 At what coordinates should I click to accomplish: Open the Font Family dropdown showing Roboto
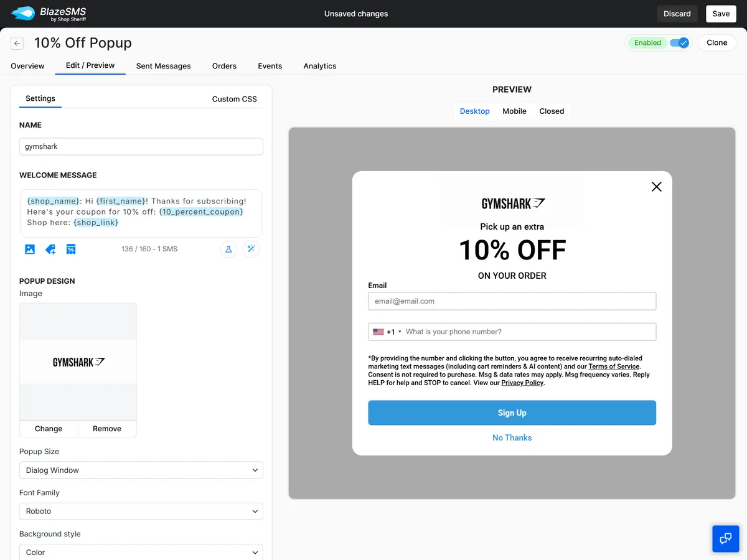click(141, 511)
